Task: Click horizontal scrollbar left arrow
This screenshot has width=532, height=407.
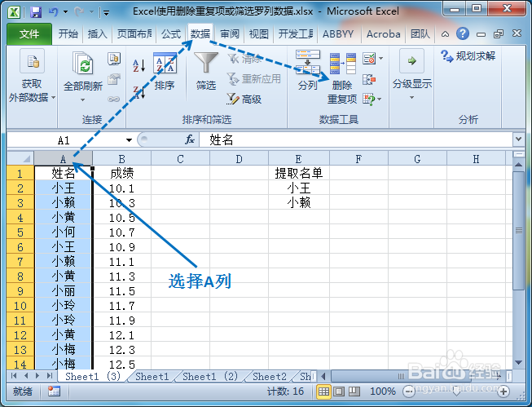Action: click(x=323, y=376)
